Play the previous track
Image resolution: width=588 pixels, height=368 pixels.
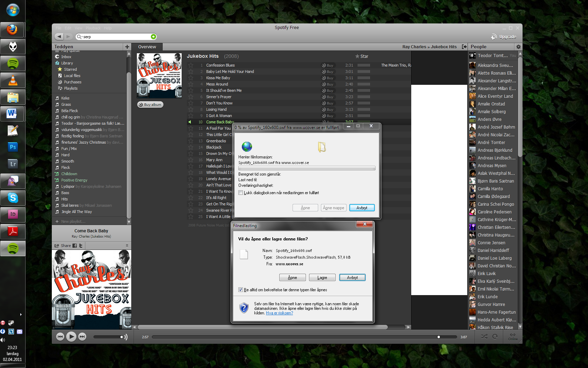click(x=60, y=337)
